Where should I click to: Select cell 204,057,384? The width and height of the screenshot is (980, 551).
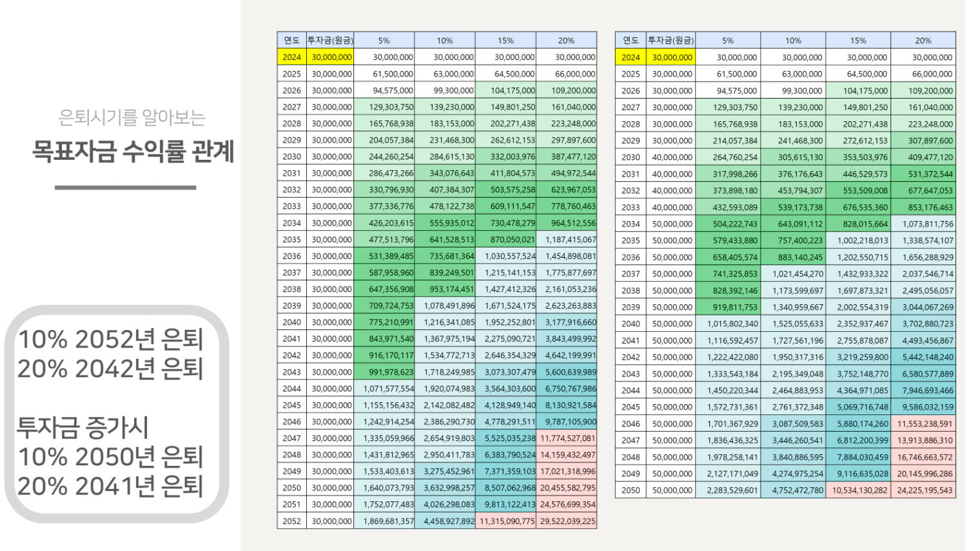click(x=384, y=140)
